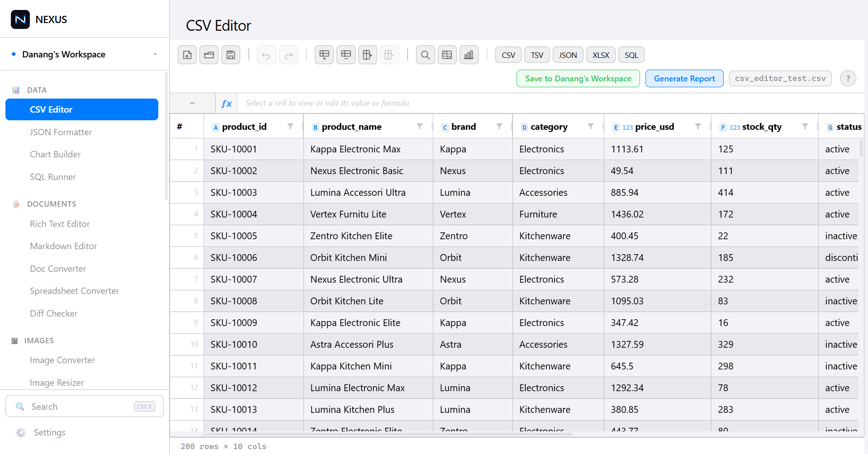Image resolution: width=868 pixels, height=454 pixels.
Task: Open the stock_qty column filter
Action: coord(805,127)
